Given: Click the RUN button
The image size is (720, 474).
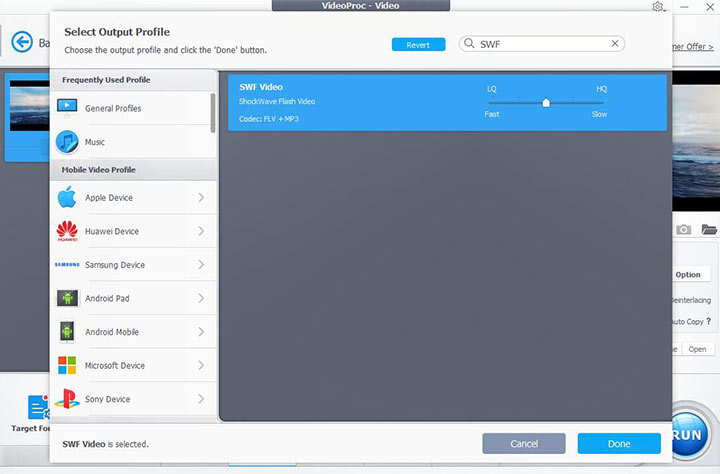Looking at the screenshot, I should (x=689, y=434).
